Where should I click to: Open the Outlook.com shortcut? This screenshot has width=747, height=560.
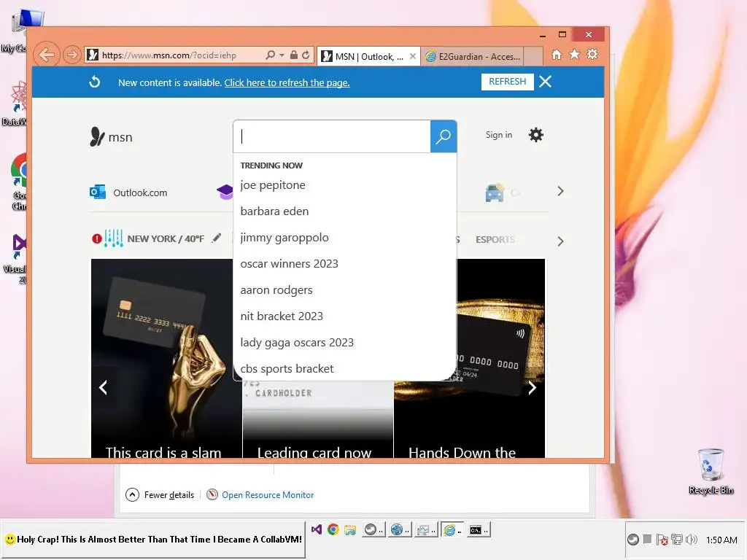pyautogui.click(x=128, y=192)
